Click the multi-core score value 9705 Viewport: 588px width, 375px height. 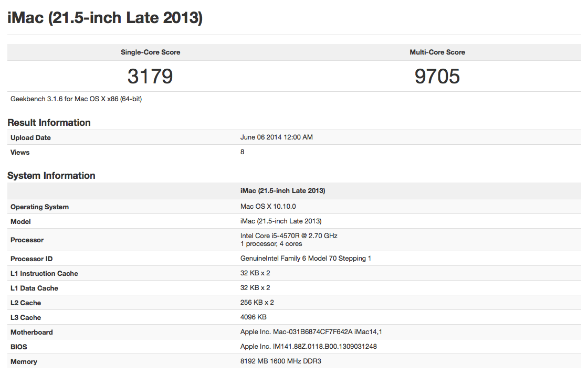[x=437, y=77]
